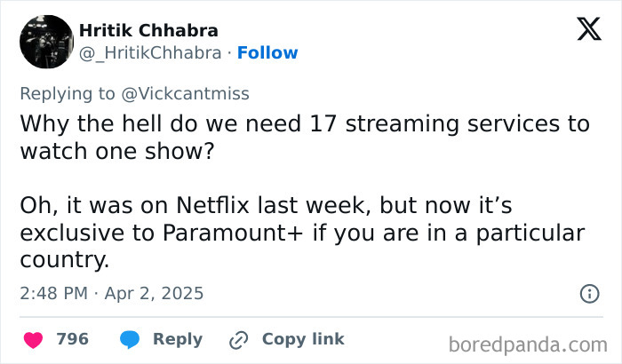Open the tweet info circle icon
Screen dimensions: 622x364
pos(588,293)
